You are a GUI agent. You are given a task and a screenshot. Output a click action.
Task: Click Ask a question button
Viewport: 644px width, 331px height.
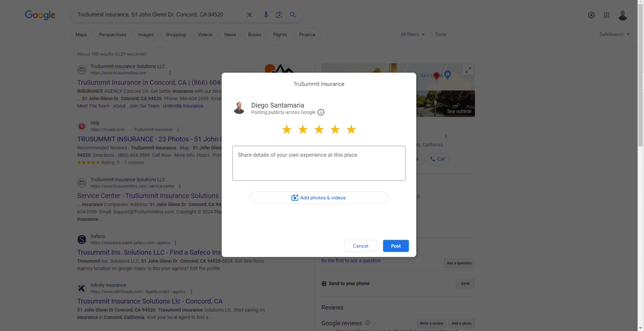click(x=459, y=263)
